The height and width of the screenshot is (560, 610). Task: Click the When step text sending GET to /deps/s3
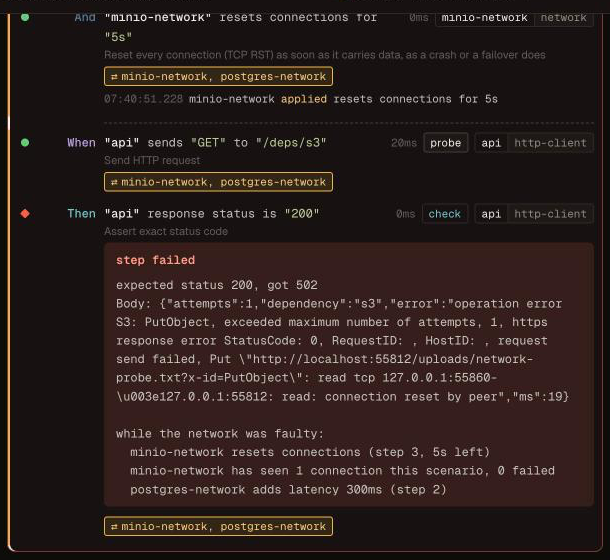pyautogui.click(x=215, y=143)
